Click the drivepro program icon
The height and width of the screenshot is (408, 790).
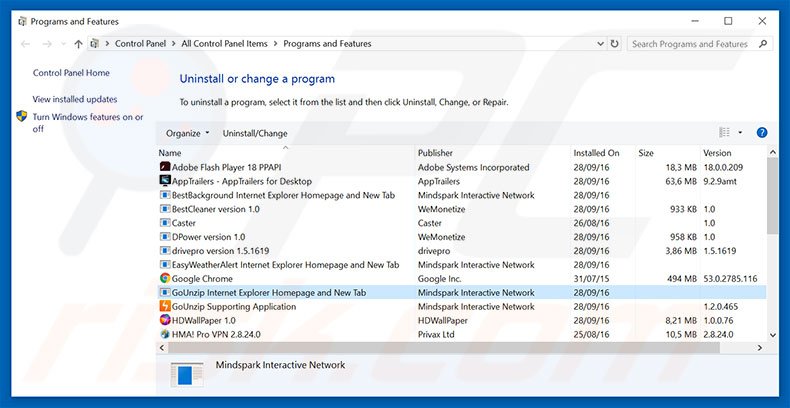165,250
